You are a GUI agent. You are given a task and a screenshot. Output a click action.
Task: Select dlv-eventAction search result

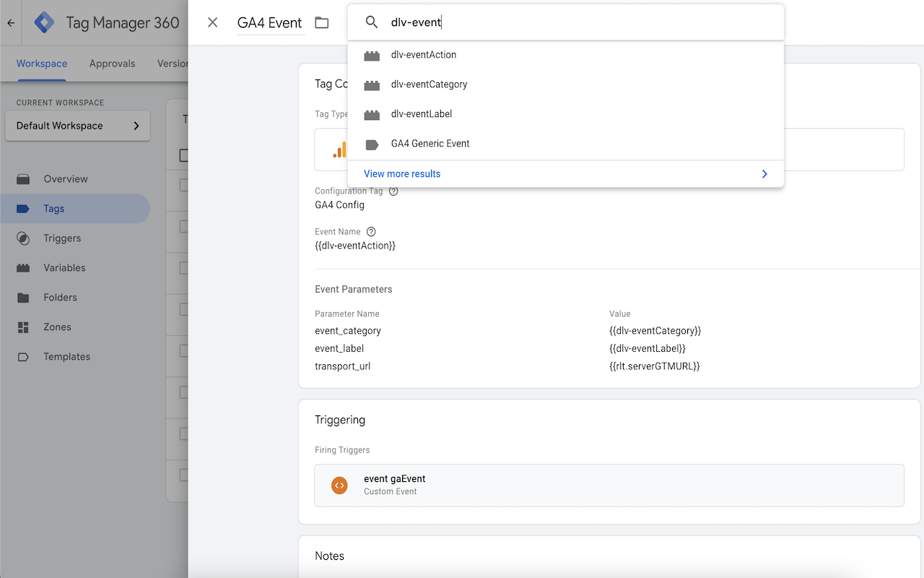565,55
